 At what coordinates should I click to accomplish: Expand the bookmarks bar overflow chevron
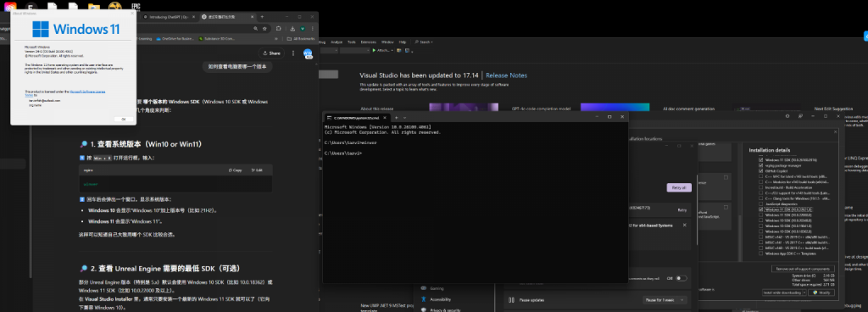tap(275, 39)
